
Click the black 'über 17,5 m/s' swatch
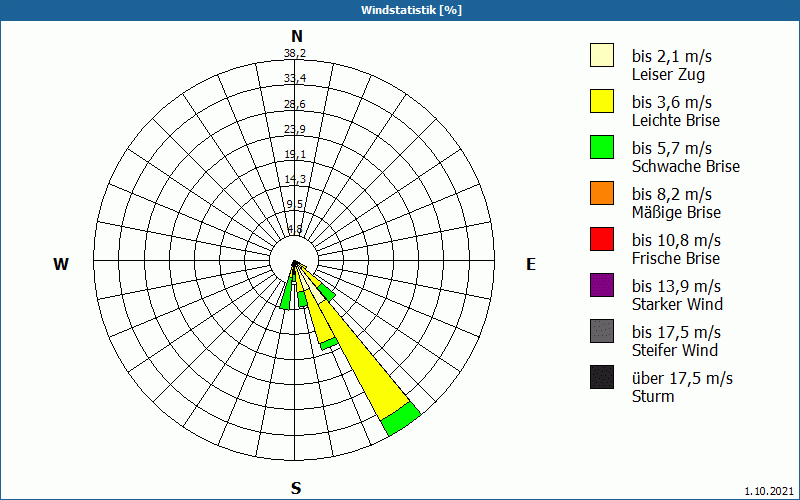tap(602, 377)
